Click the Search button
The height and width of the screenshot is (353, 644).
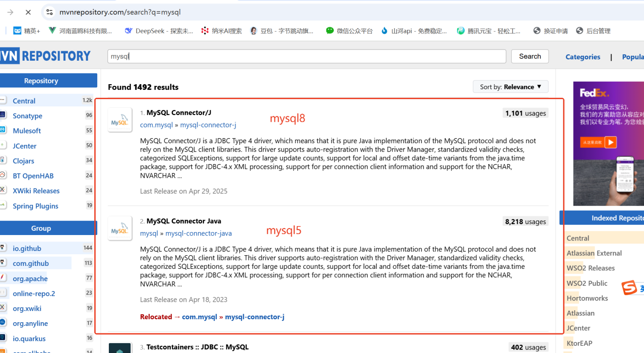(x=530, y=56)
